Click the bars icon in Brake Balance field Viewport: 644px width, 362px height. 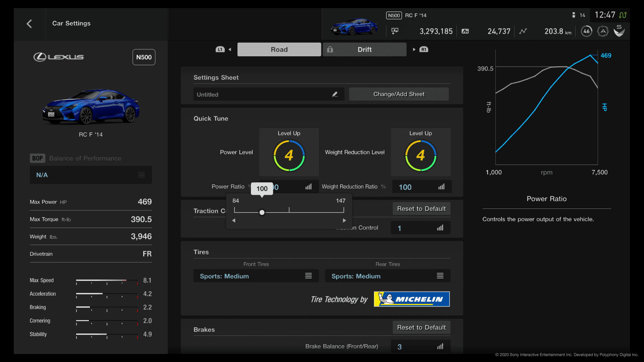[440, 347]
